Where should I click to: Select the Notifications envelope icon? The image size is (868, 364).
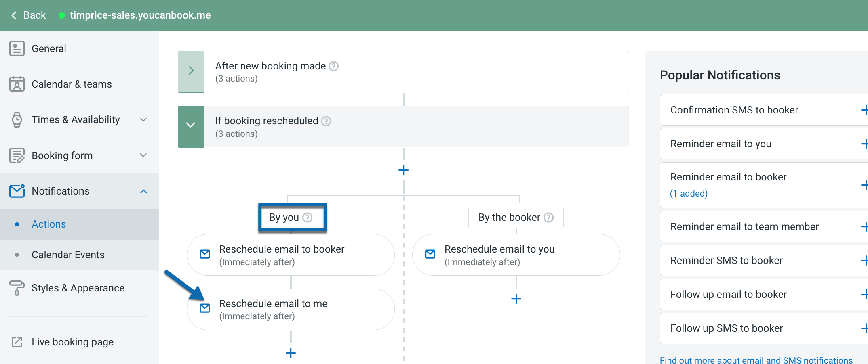click(17, 190)
